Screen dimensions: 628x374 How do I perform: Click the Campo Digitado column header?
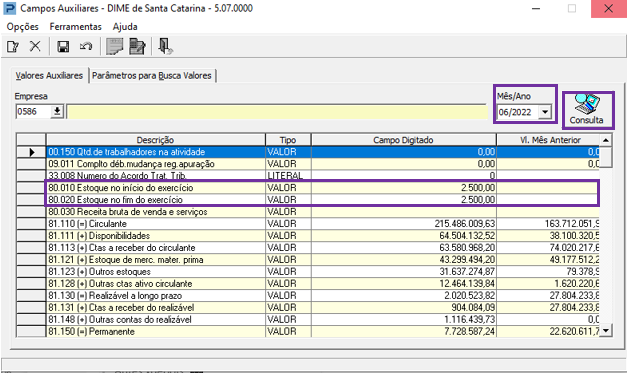[x=403, y=140]
